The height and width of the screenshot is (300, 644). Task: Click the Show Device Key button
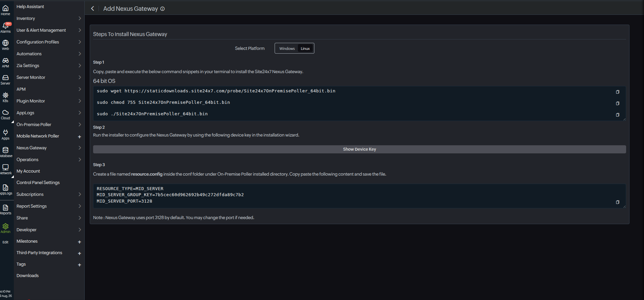[359, 149]
